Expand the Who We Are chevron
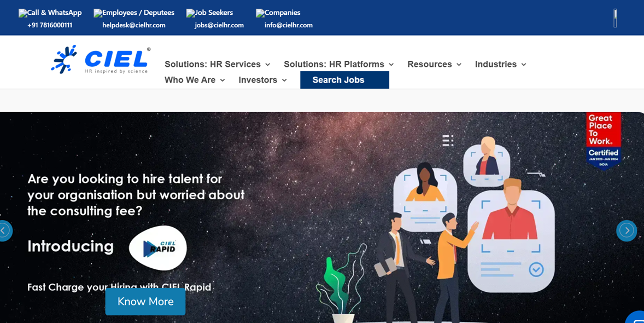This screenshot has height=323, width=644. (x=223, y=80)
